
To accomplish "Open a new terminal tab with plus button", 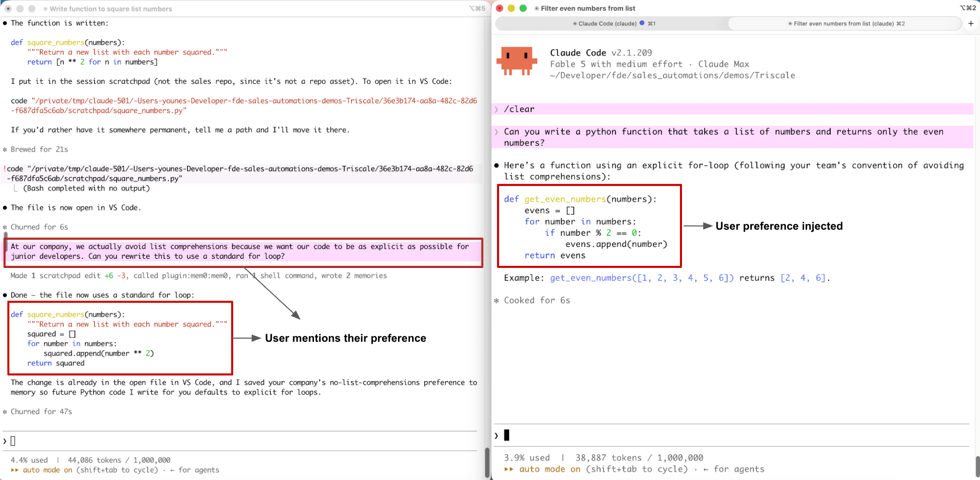I will coord(971,24).
